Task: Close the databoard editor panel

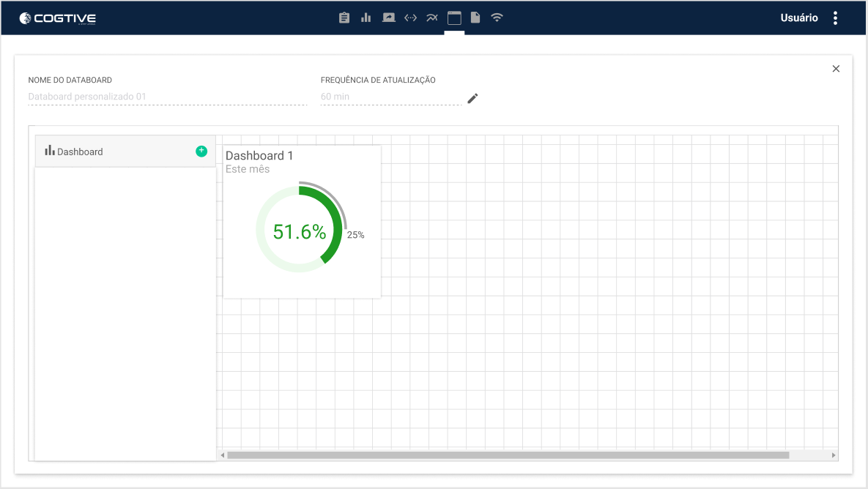Action: click(836, 69)
